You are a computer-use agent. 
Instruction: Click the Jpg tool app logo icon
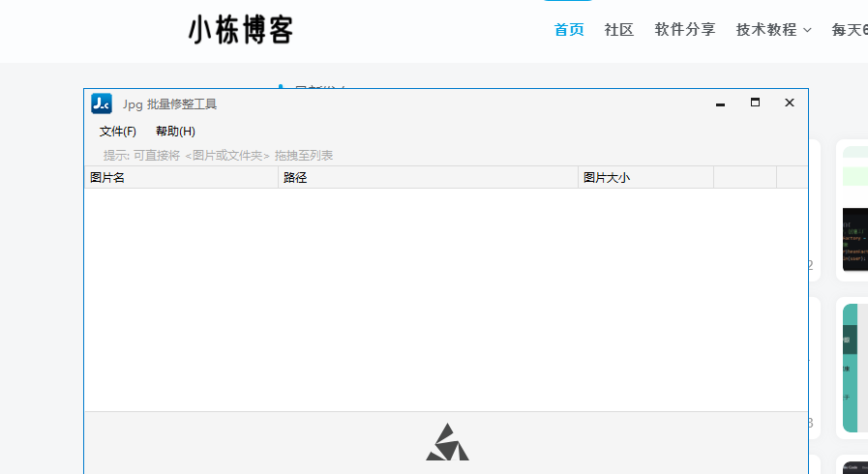point(102,104)
